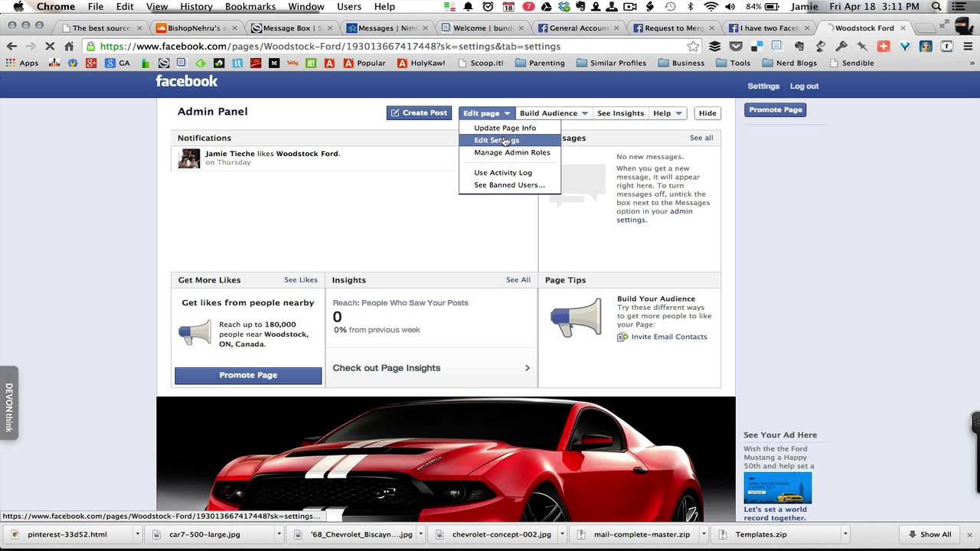Hide the Admin Panel
The image size is (980, 551).
pyautogui.click(x=707, y=113)
